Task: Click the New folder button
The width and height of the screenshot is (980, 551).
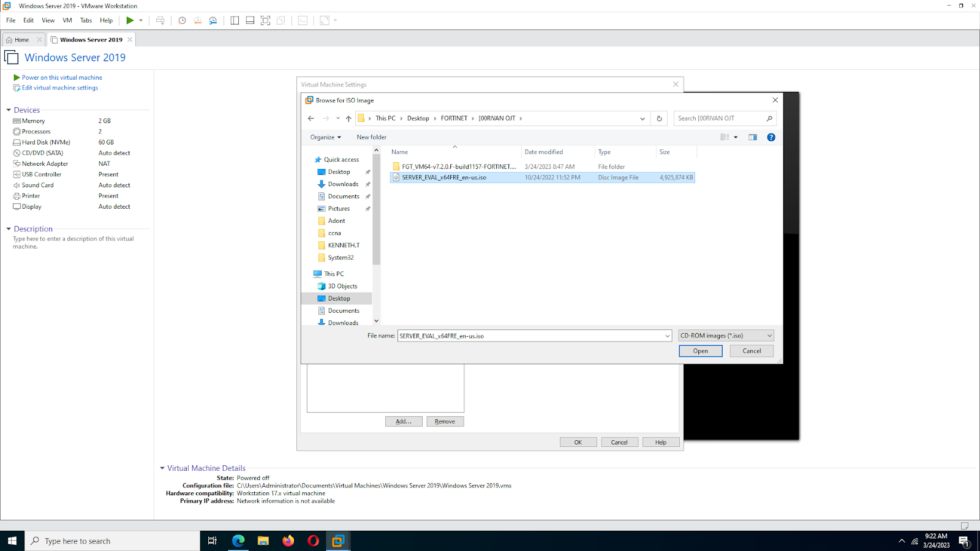Action: click(372, 137)
